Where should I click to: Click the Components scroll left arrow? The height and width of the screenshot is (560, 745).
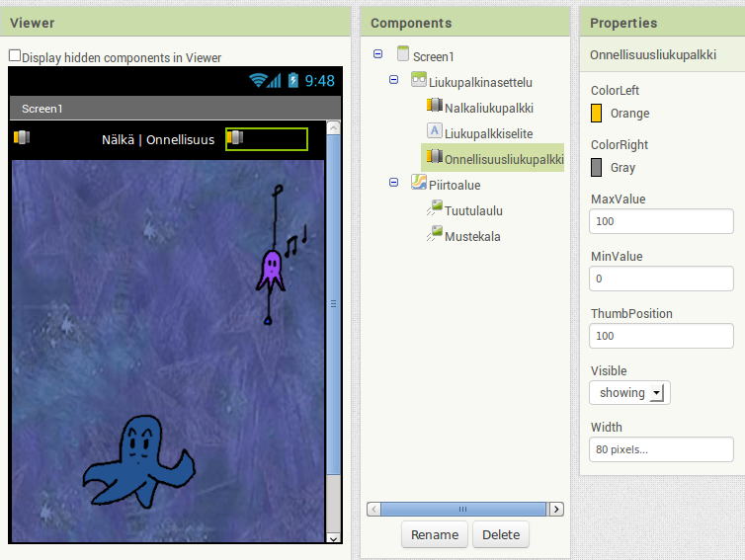[x=373, y=510]
